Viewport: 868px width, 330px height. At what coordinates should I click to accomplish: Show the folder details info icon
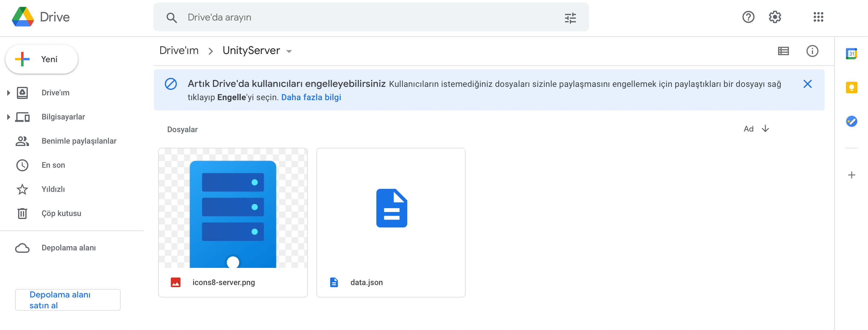coord(812,51)
